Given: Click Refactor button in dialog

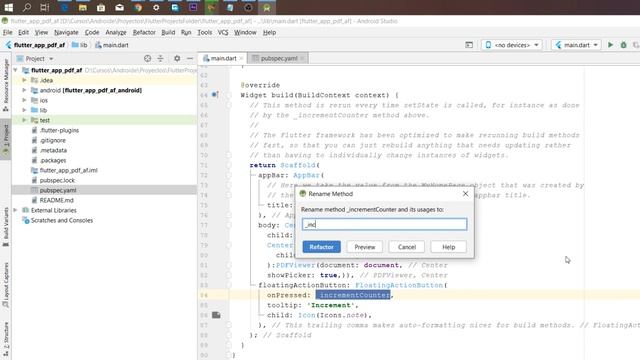Looking at the screenshot, I should click(322, 247).
